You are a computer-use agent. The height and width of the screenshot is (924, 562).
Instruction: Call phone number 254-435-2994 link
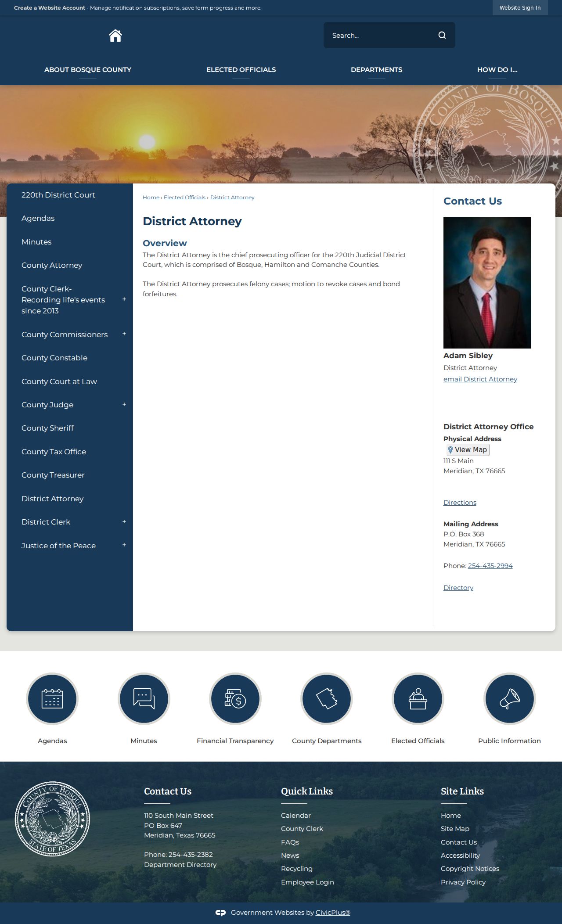490,566
